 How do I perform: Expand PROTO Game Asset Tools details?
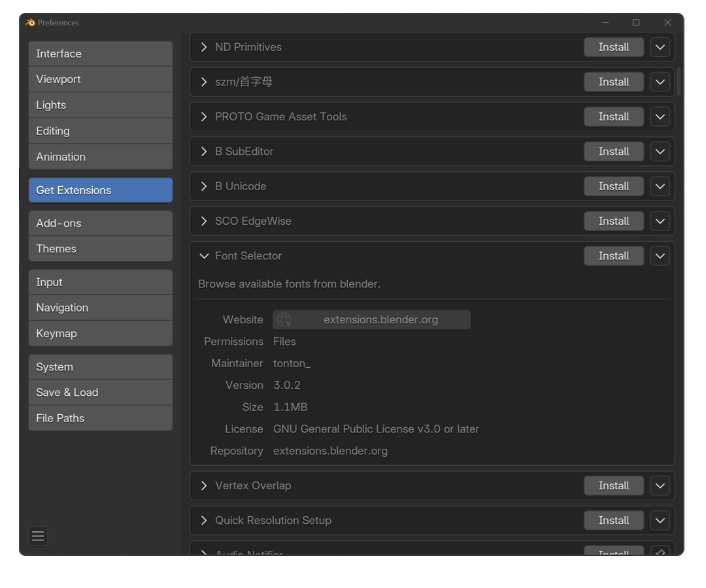pos(204,117)
